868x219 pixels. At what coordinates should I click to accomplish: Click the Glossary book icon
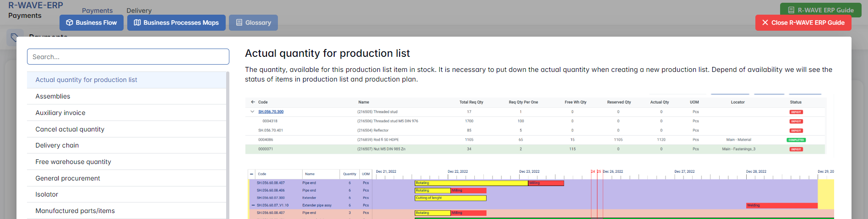click(239, 22)
